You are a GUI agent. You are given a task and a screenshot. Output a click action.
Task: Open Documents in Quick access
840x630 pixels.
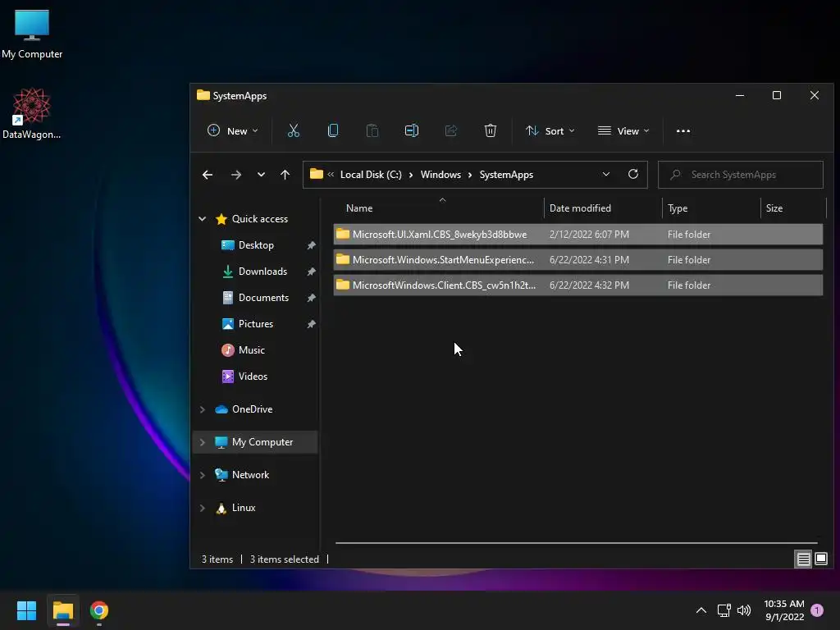(x=263, y=297)
